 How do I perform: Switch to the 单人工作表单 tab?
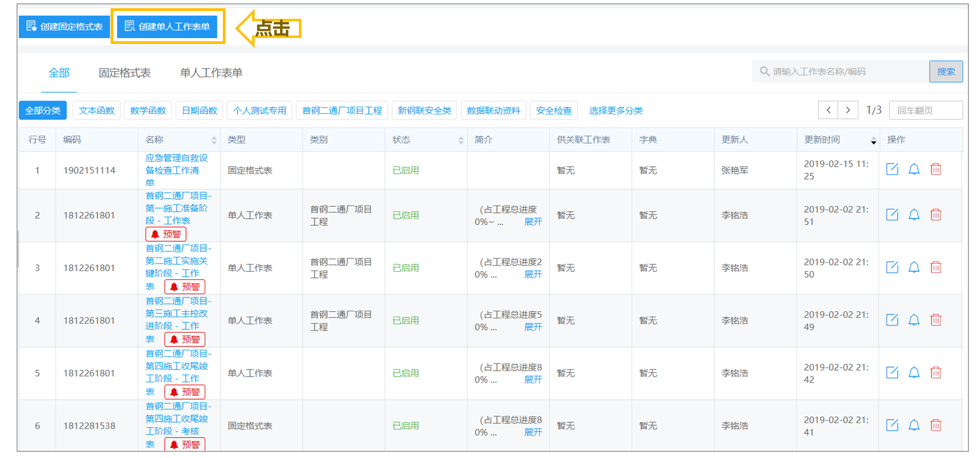coord(211,73)
